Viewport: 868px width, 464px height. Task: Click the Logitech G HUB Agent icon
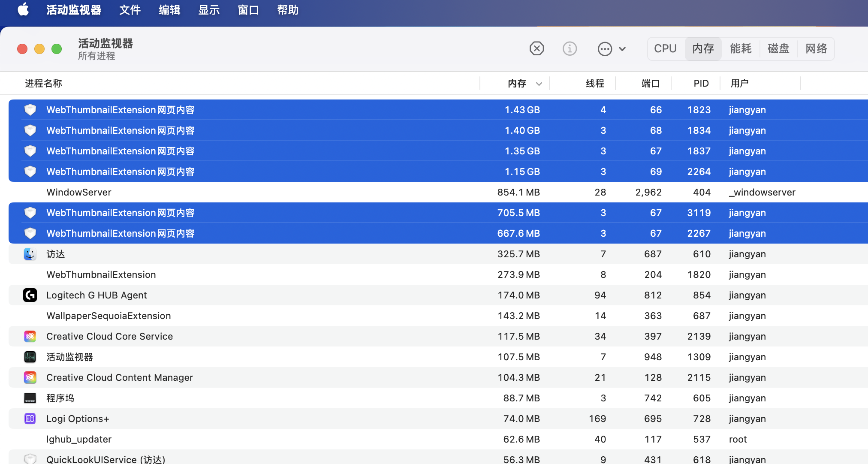pyautogui.click(x=30, y=295)
